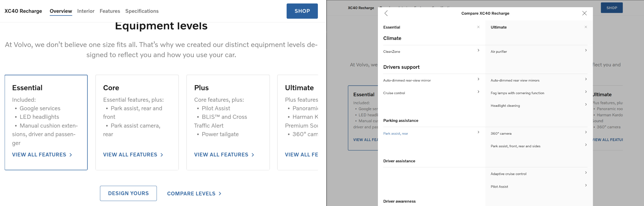Click the back arrow in compare dialog

point(386,13)
